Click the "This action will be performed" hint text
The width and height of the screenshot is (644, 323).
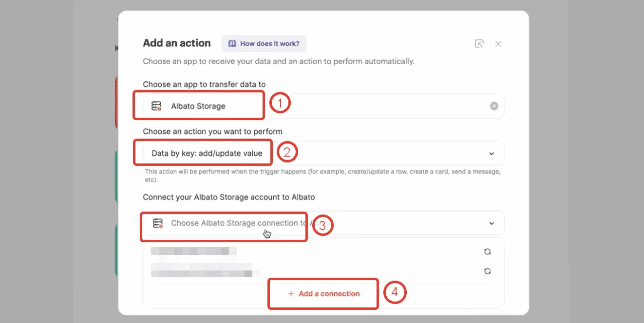coord(322,176)
